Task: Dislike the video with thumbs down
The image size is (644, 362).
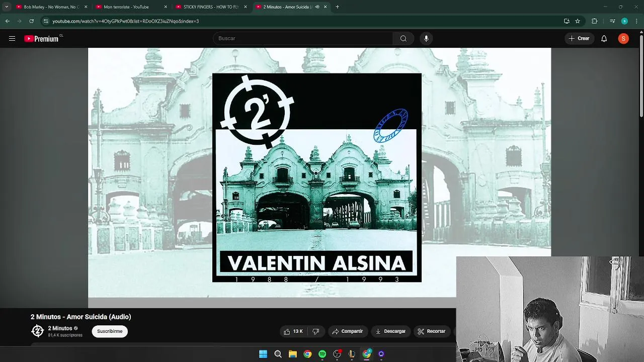Action: point(316,331)
